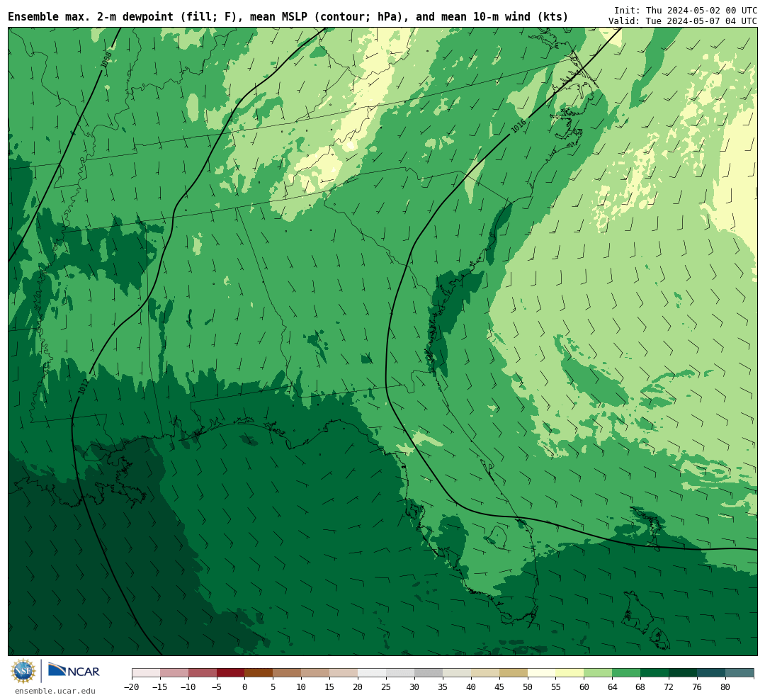Pick the brown swatch between 0 and 5
The width and height of the screenshot is (765, 700).
259,673
